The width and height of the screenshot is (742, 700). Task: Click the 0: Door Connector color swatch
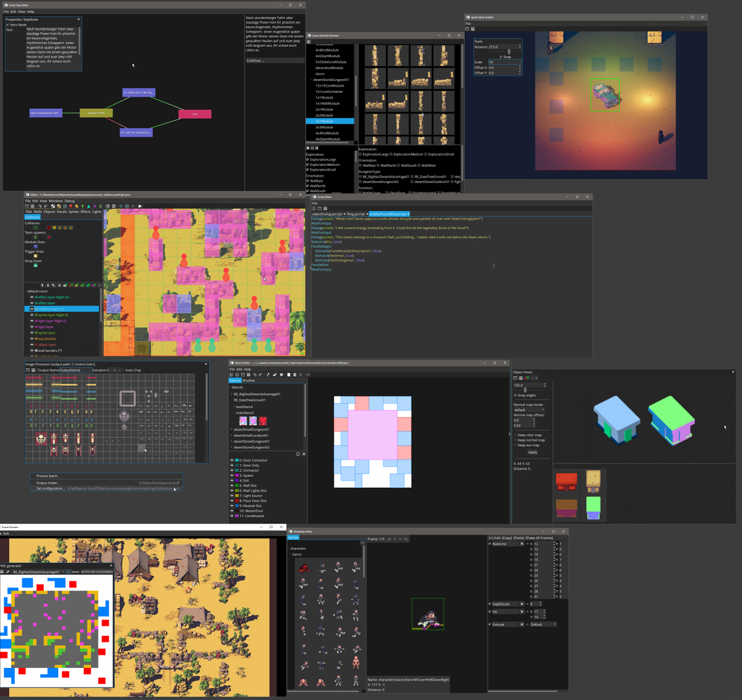(237, 460)
